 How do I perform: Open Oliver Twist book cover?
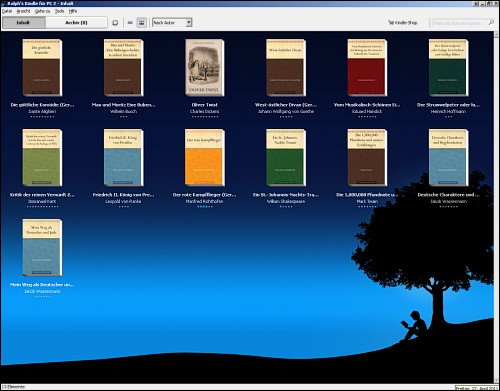pos(205,68)
